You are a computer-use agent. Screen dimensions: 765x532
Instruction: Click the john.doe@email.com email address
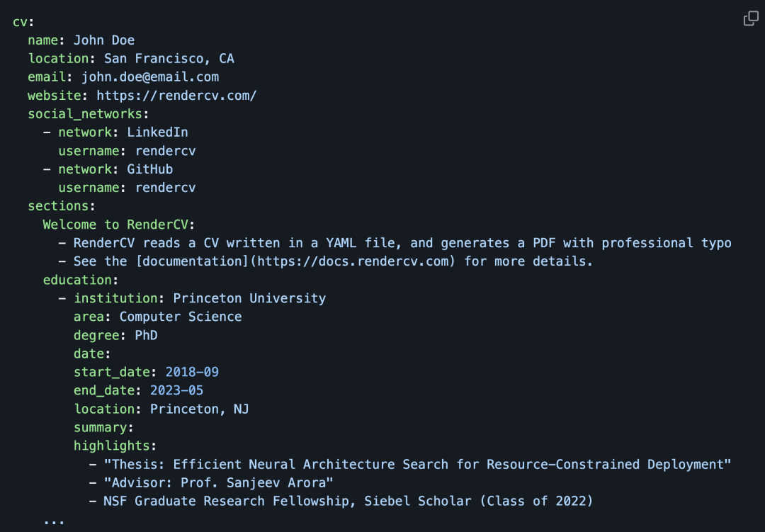pos(150,77)
